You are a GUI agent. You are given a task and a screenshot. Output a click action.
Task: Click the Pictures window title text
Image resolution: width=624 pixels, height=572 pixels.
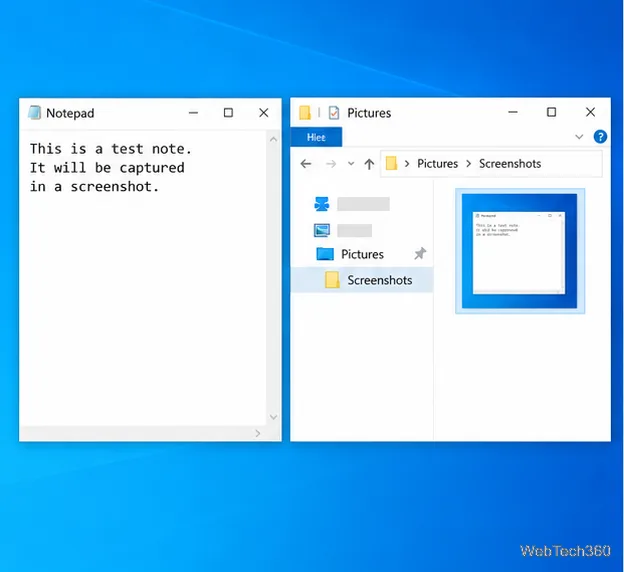point(369,113)
